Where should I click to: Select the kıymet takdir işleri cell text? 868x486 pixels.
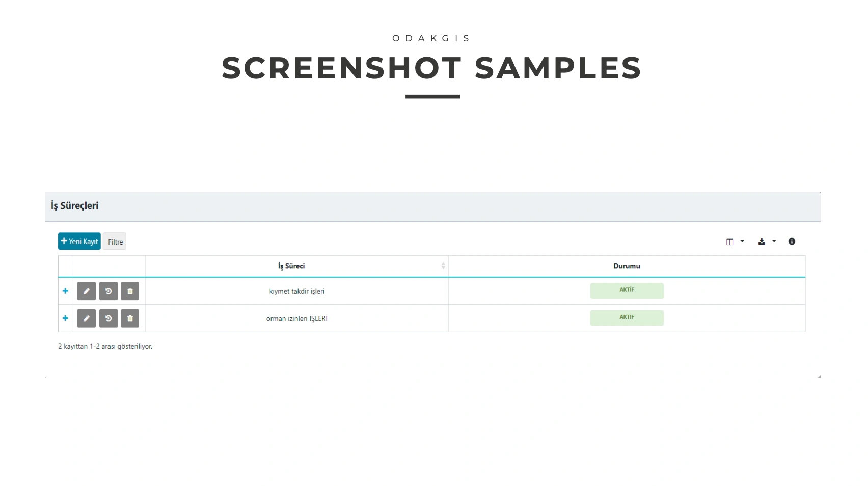[296, 291]
